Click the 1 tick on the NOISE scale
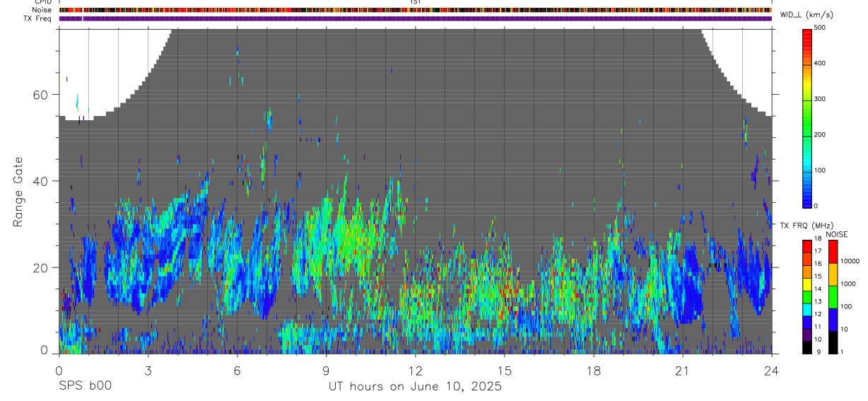 click(843, 351)
